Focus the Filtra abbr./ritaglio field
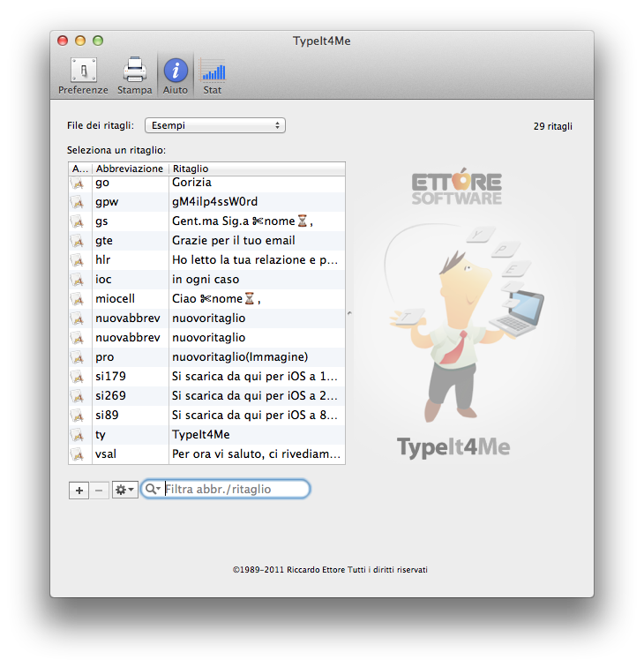Image resolution: width=644 pixels, height=667 pixels. [x=226, y=489]
